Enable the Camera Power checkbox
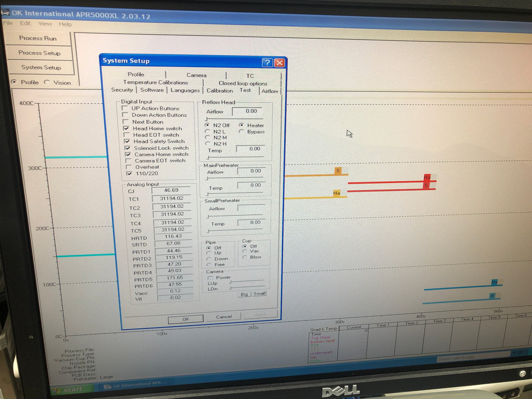Viewport: 532px width, 399px height. tap(211, 278)
